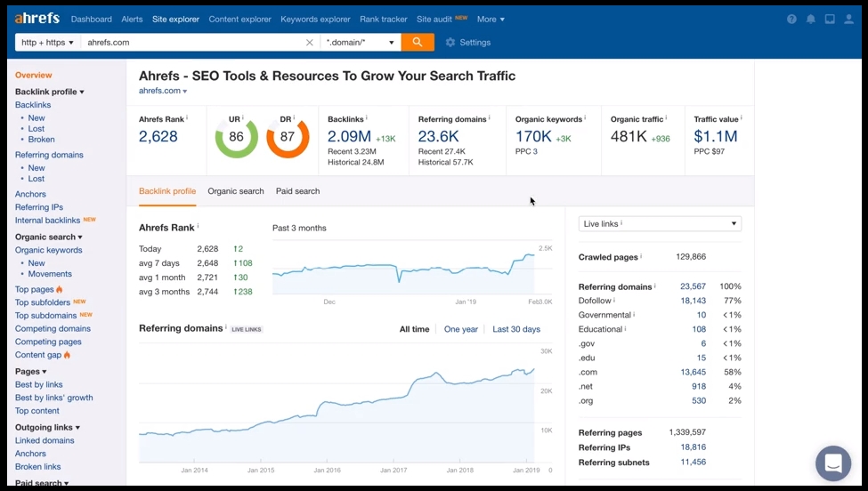Open Movements under Organic keywords

click(x=50, y=274)
